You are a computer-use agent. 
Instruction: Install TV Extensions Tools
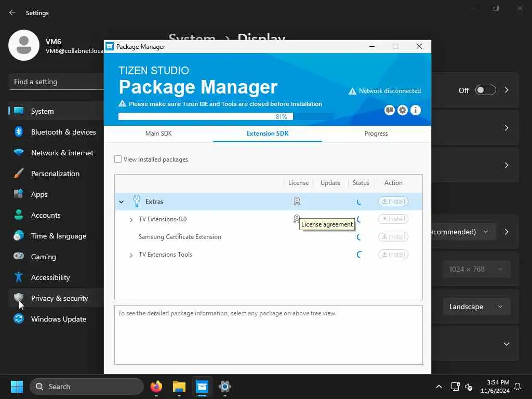click(x=393, y=254)
